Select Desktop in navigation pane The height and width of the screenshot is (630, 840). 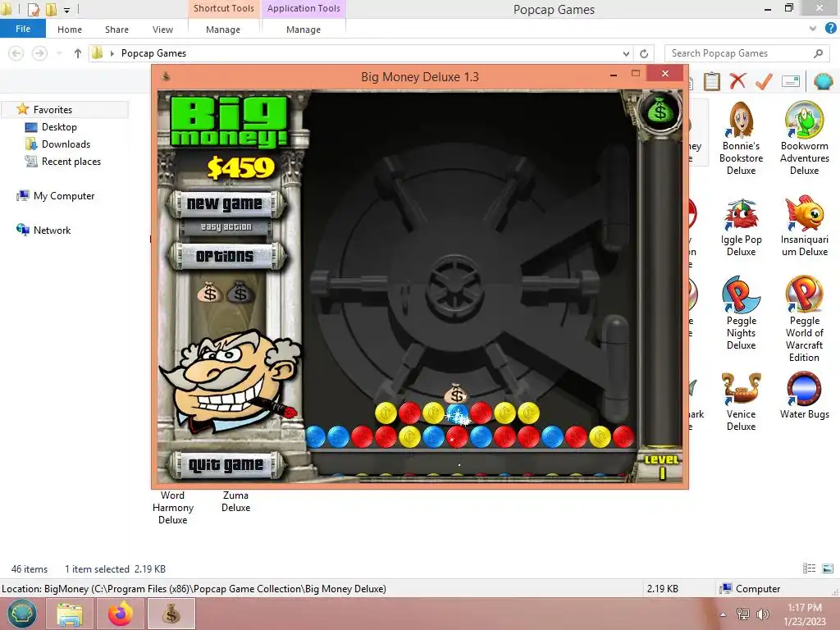click(59, 127)
